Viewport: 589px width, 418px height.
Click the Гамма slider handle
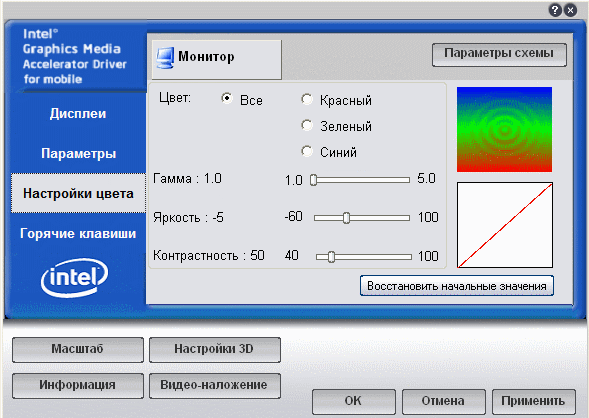313,180
